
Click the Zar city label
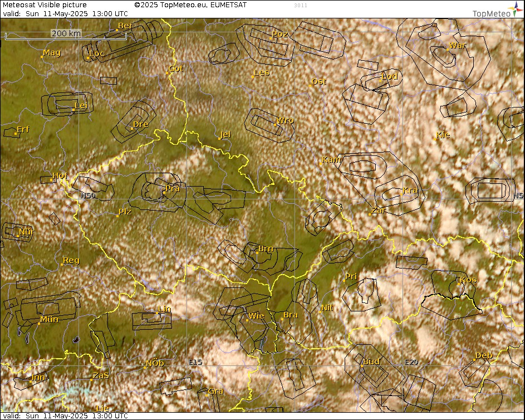379,211
